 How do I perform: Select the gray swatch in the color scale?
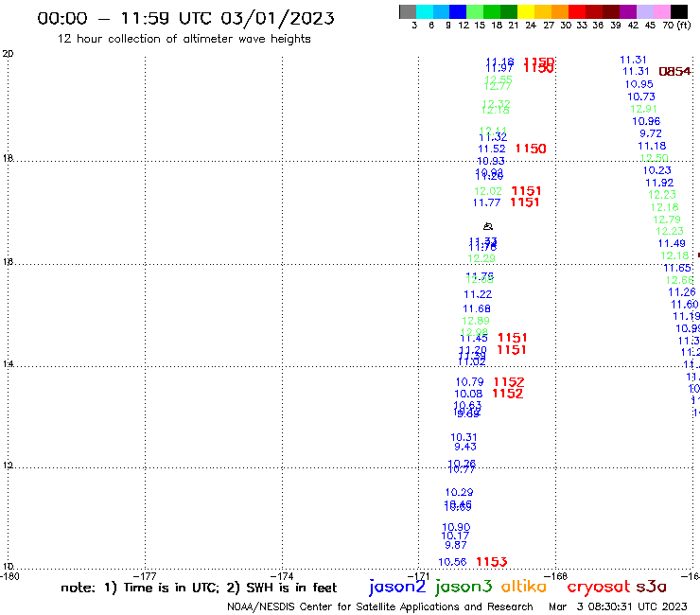pyautogui.click(x=408, y=11)
